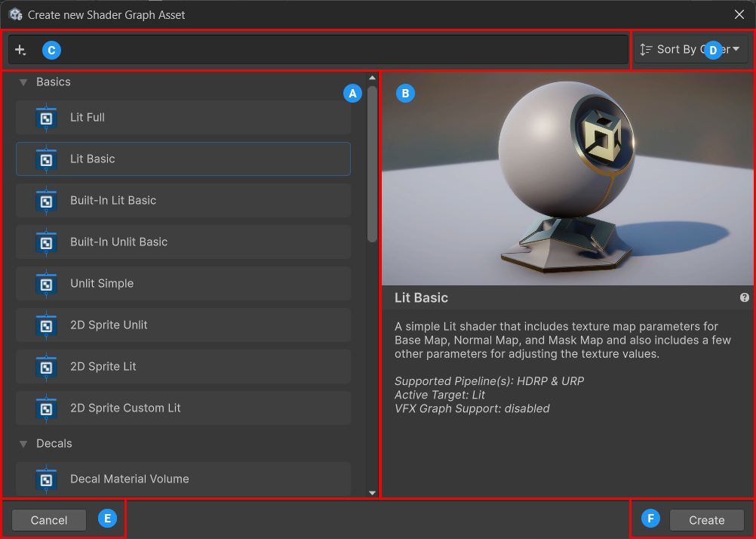Collapse the Basics category
Screen dimensions: 756x539
coord(23,82)
